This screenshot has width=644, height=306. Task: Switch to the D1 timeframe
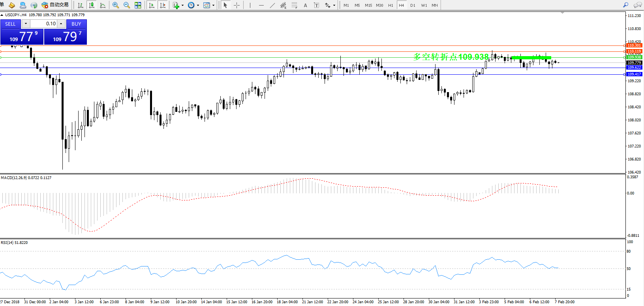pos(413,5)
